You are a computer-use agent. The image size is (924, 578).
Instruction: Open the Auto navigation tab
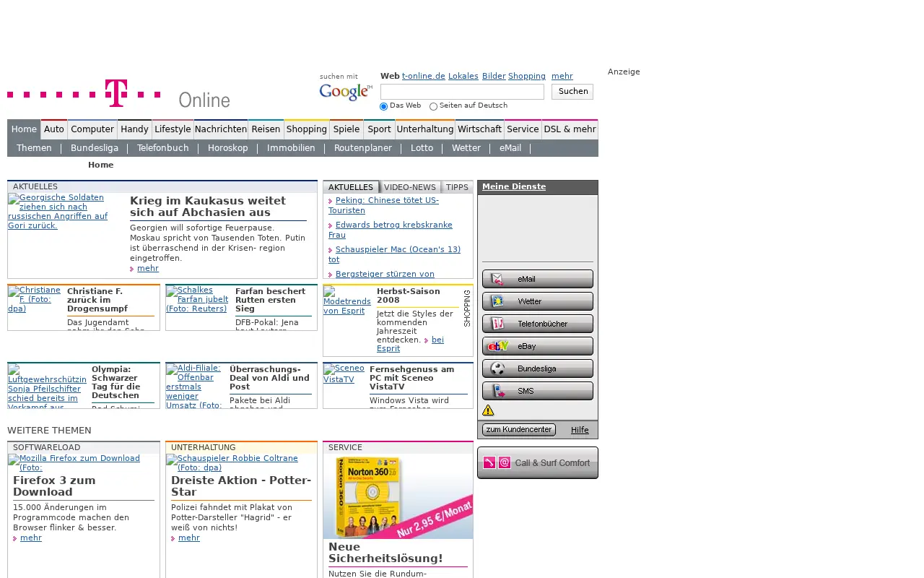54,129
